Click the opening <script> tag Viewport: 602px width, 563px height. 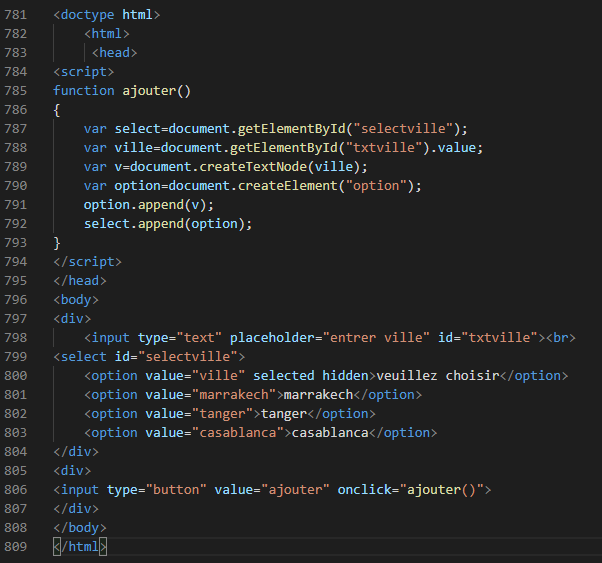[84, 72]
